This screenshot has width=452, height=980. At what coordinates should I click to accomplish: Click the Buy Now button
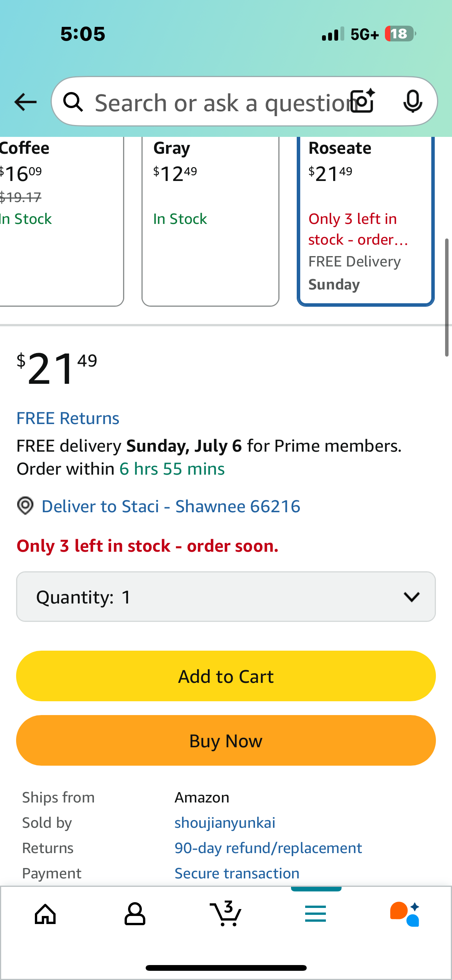(226, 740)
